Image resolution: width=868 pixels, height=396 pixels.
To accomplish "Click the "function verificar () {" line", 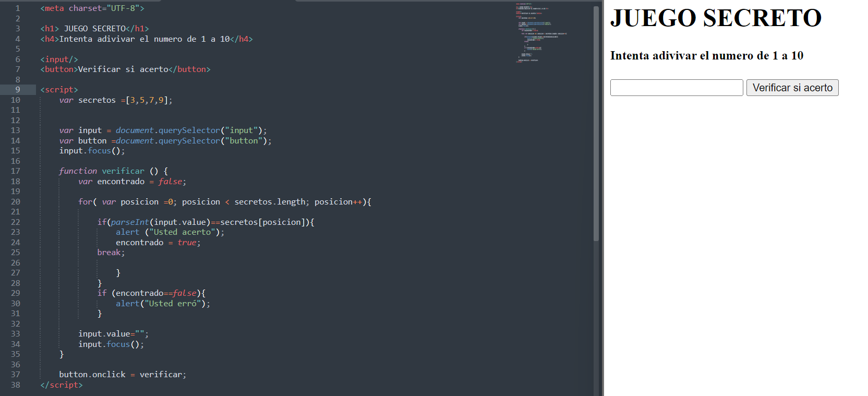I will pos(114,171).
